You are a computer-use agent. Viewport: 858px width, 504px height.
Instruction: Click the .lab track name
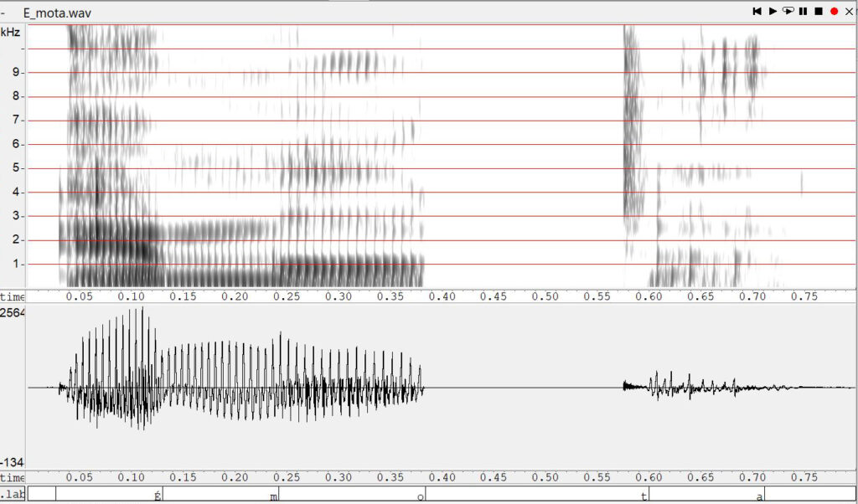coord(12,495)
